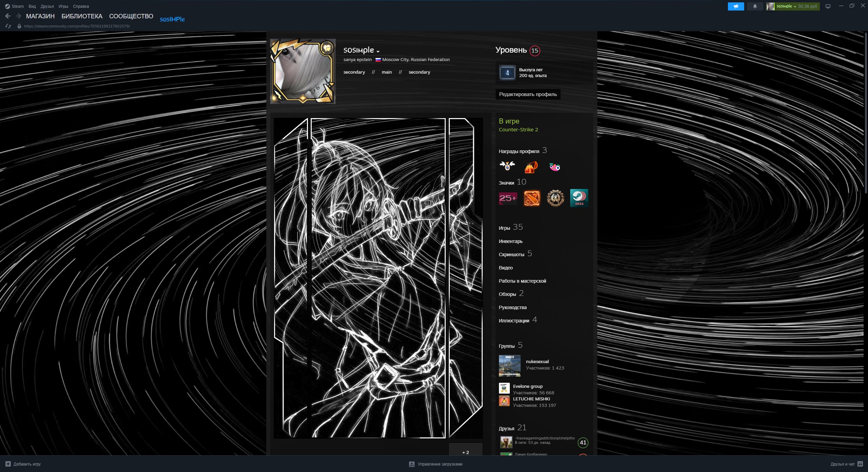The width and height of the screenshot is (868, 472).
Task: Open Работы в мастерской link
Action: (522, 281)
